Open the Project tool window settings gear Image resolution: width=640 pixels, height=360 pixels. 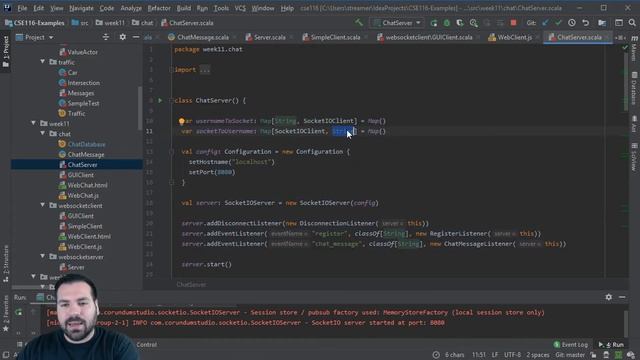tap(122, 37)
